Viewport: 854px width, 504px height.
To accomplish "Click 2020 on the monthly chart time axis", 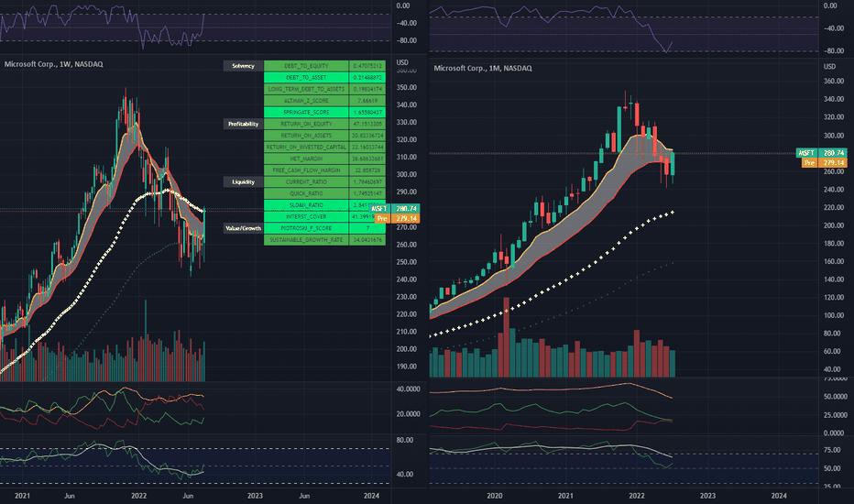I will [x=495, y=496].
